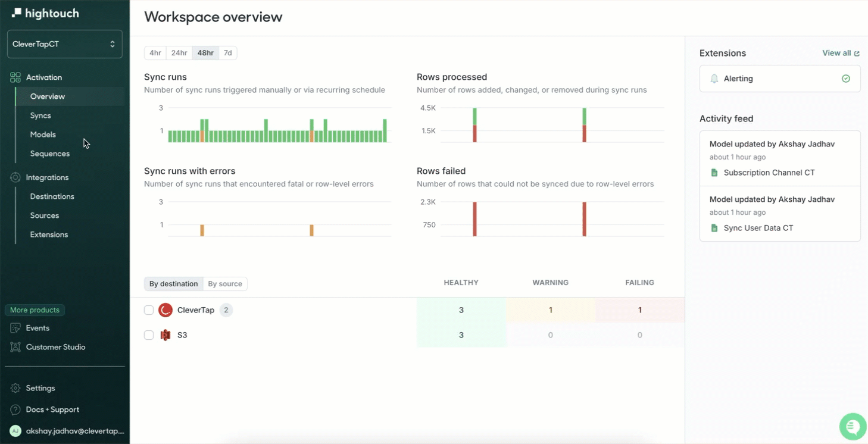This screenshot has height=444, width=868.
Task: Click the Docs + Support help icon
Action: click(15, 409)
